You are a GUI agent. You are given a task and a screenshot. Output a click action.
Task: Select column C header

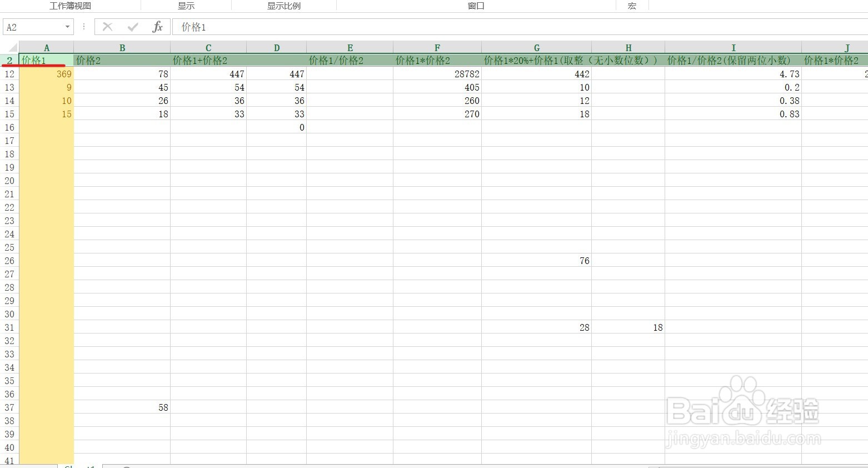click(x=208, y=48)
